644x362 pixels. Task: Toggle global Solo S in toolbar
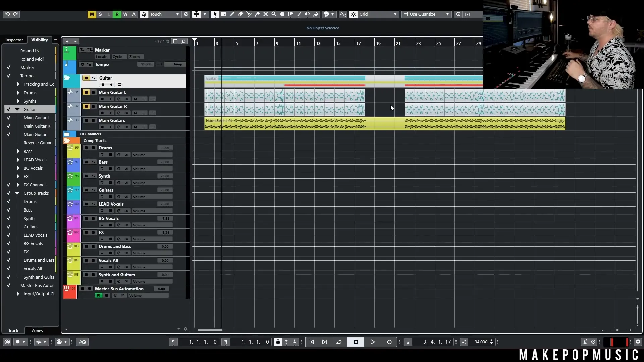tap(100, 14)
